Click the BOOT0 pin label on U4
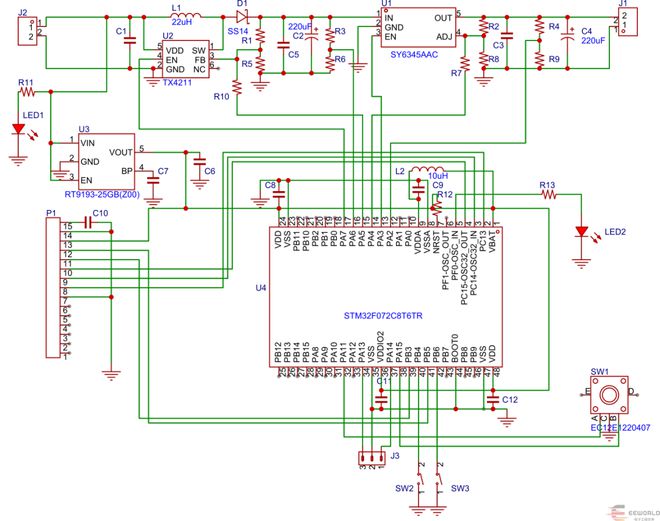The height and width of the screenshot is (521, 660). pyautogui.click(x=455, y=348)
